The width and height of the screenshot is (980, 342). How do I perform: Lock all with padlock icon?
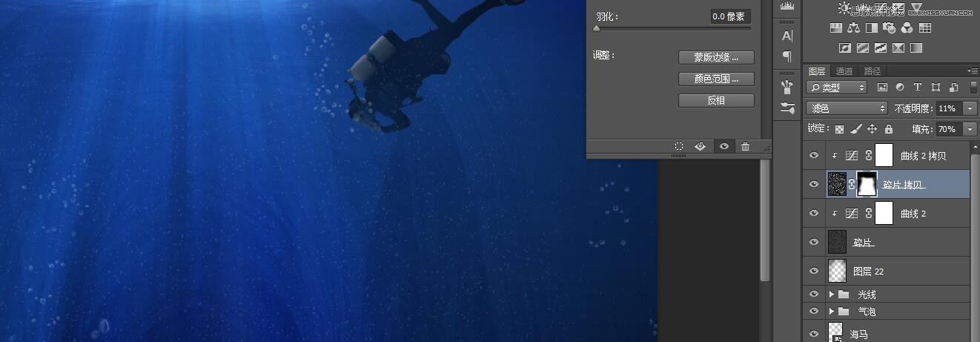point(888,129)
